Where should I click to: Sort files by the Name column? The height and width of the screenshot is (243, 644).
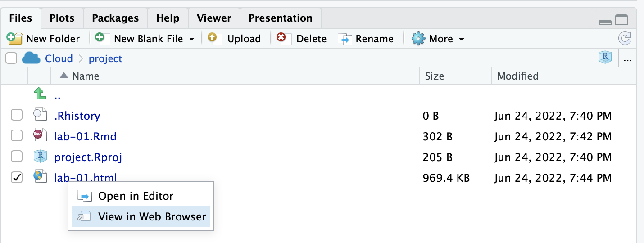pyautogui.click(x=86, y=76)
